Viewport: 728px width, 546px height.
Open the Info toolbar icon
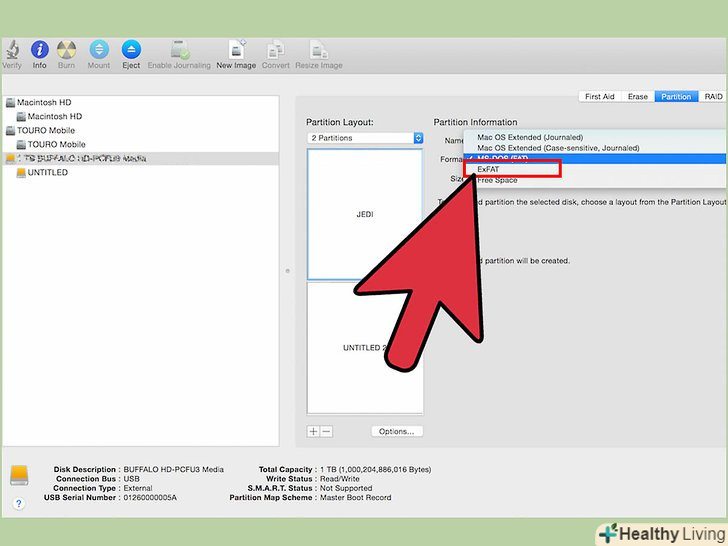[x=40, y=50]
